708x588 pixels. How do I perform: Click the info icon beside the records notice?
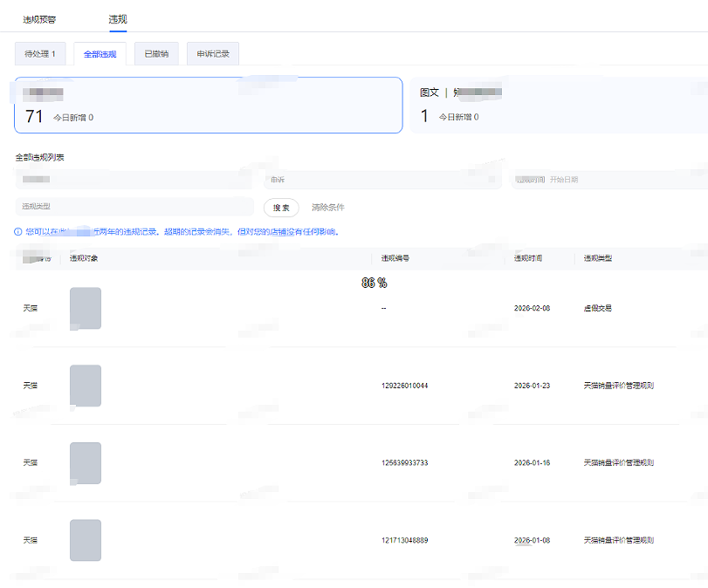click(18, 232)
